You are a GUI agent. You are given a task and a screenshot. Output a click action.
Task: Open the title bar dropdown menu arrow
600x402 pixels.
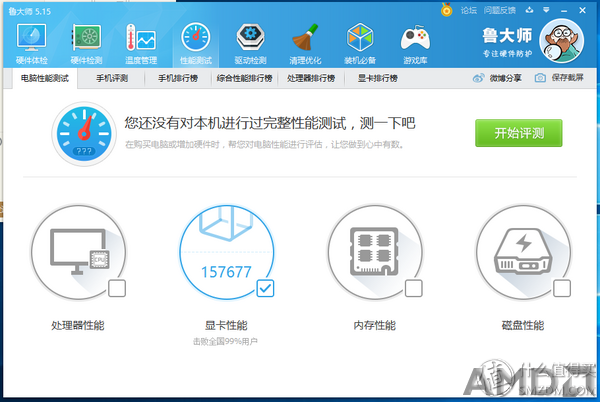tap(546, 10)
